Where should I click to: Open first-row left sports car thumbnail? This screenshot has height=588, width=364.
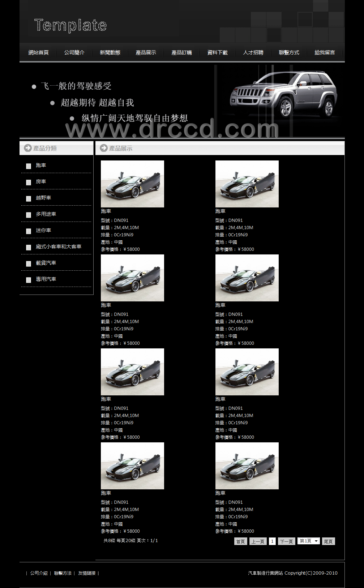pyautogui.click(x=132, y=184)
